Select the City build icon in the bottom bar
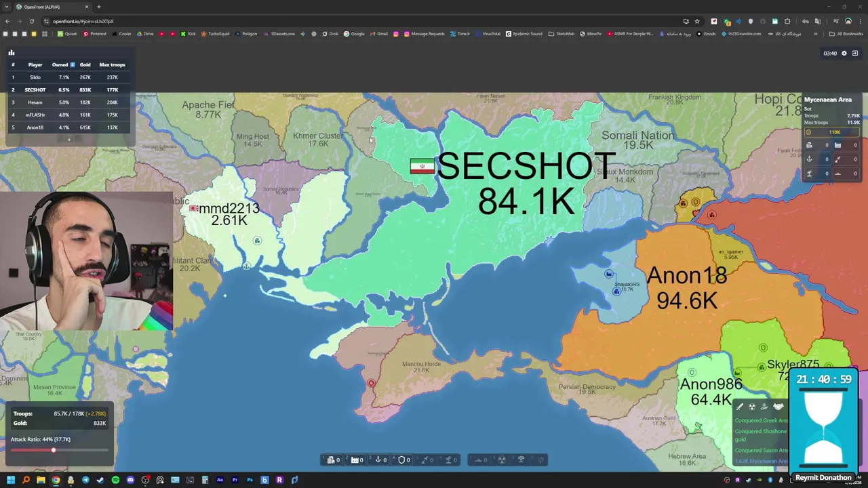This screenshot has width=868, height=488. click(332, 460)
